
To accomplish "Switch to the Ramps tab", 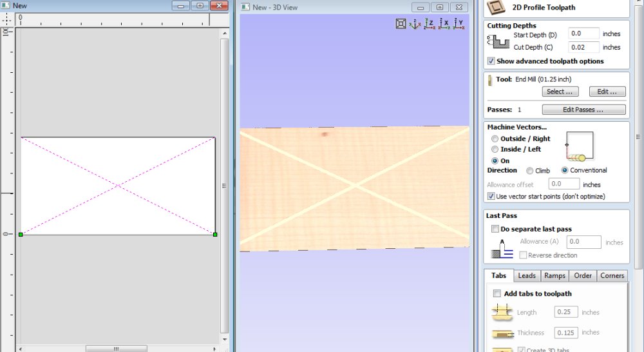I will pyautogui.click(x=554, y=275).
